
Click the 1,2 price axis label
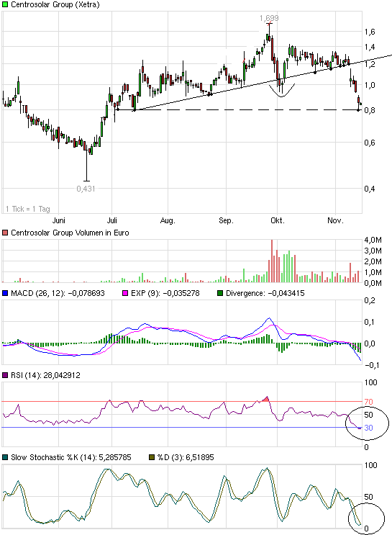[x=370, y=64]
